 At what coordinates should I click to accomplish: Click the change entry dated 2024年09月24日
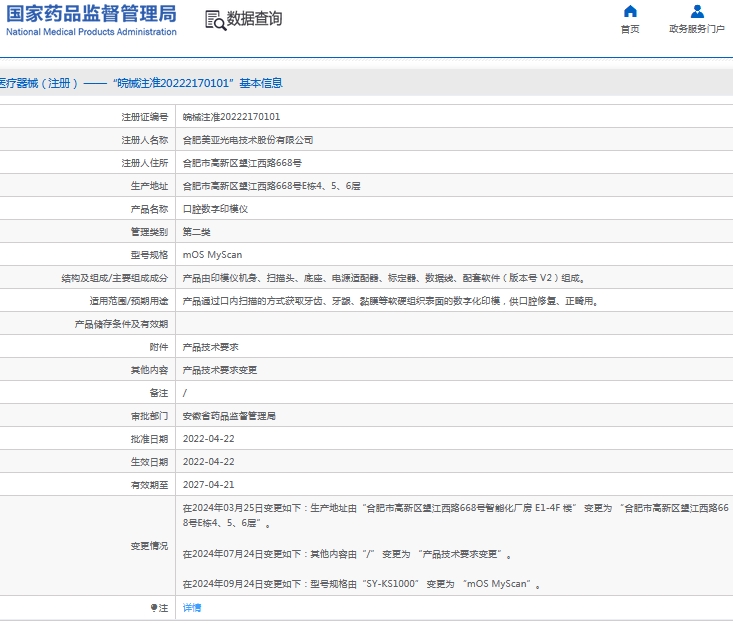[x=361, y=584]
